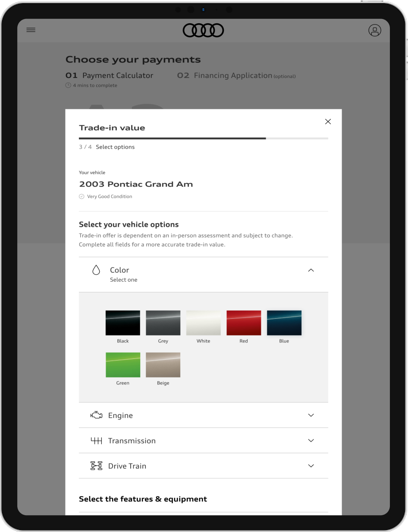Select the Green color swatch
This screenshot has width=408, height=532.
coord(123,365)
